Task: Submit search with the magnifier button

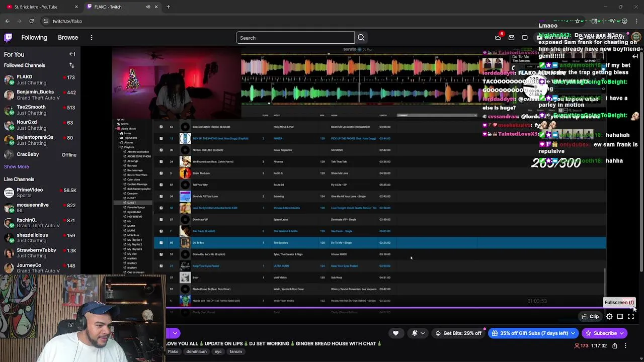Action: (x=361, y=38)
